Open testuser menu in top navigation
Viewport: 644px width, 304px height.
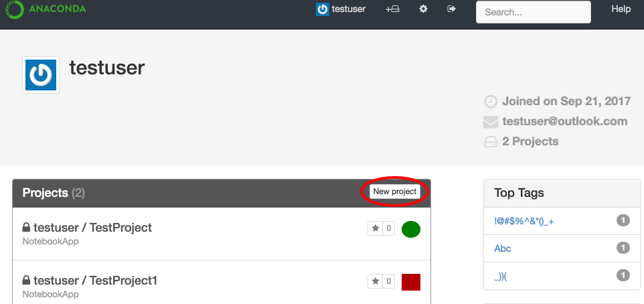coord(349,9)
